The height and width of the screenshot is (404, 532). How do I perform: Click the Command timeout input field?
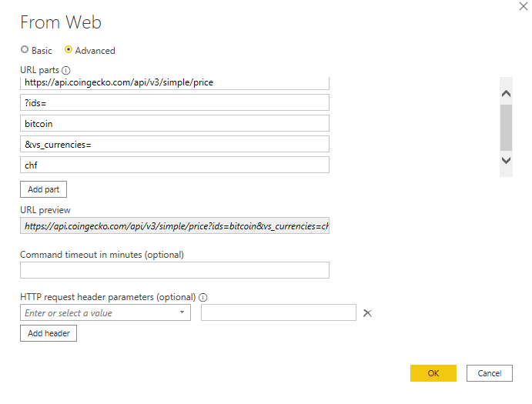pyautogui.click(x=175, y=270)
